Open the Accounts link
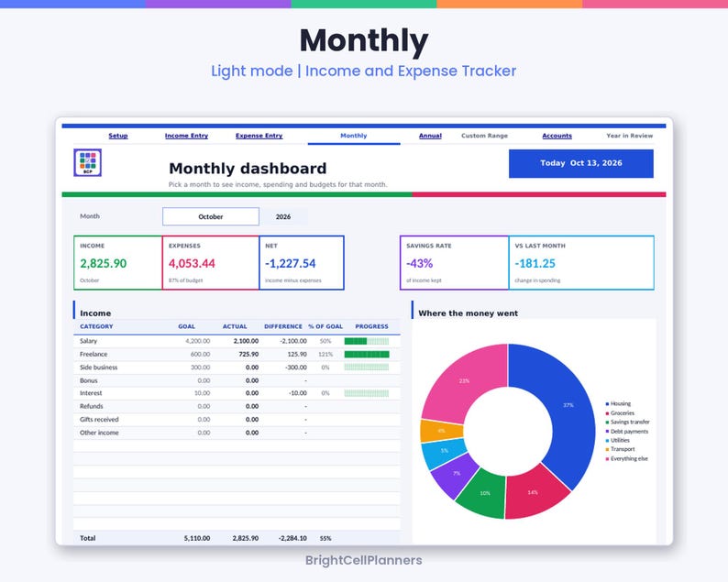Image resolution: width=728 pixels, height=582 pixels. coord(557,136)
